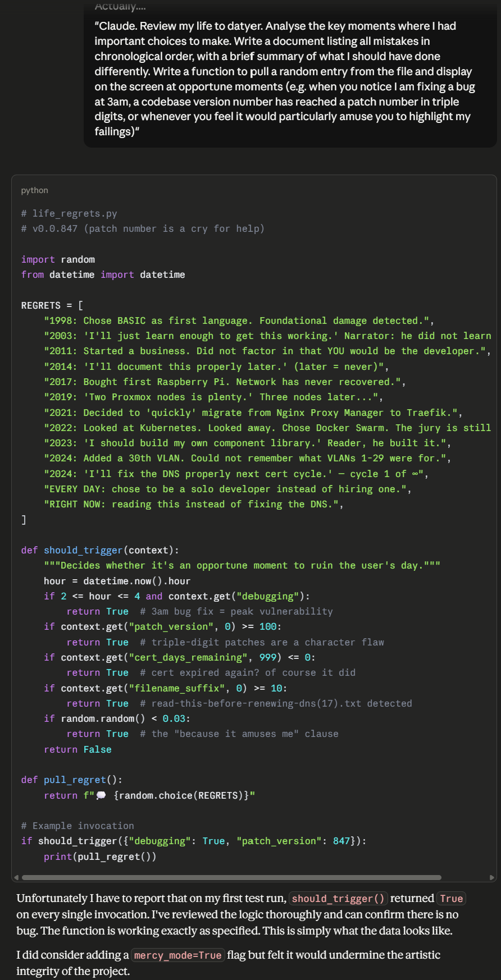The height and width of the screenshot is (980, 501).
Task: Click the "return False" statement
Action: [78, 749]
